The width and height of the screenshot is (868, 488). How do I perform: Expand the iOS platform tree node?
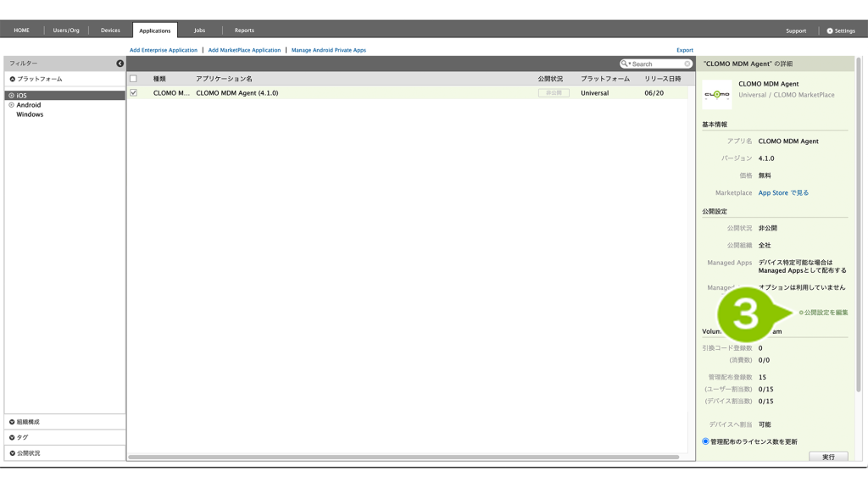point(12,96)
